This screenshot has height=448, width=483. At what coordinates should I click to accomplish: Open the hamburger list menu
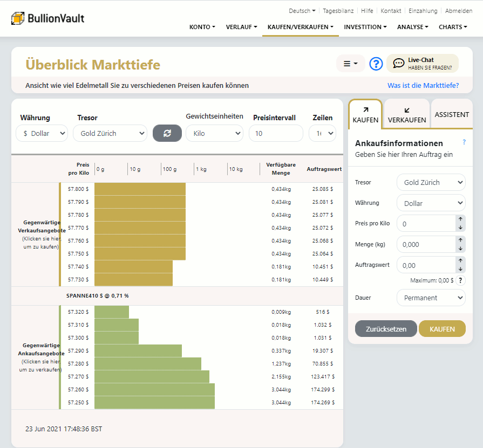pos(350,64)
